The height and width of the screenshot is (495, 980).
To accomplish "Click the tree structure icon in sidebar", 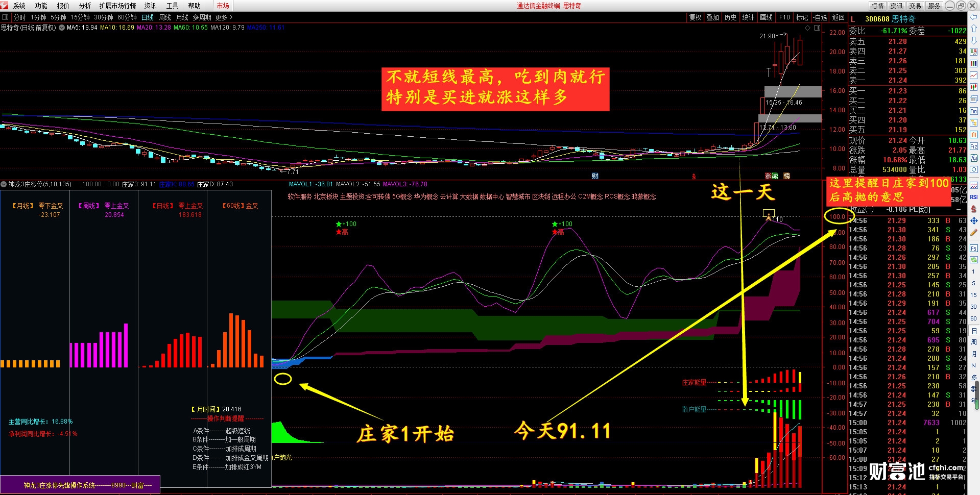I will 974,122.
